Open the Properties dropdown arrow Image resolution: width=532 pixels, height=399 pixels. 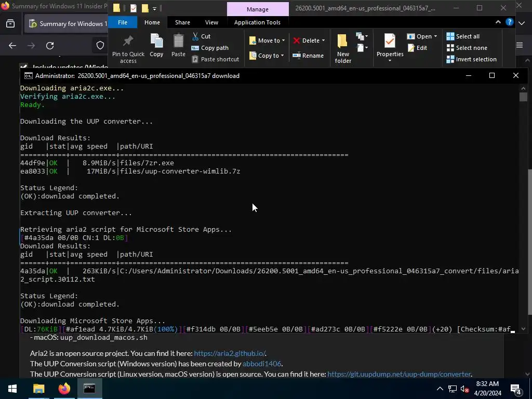[390, 61]
